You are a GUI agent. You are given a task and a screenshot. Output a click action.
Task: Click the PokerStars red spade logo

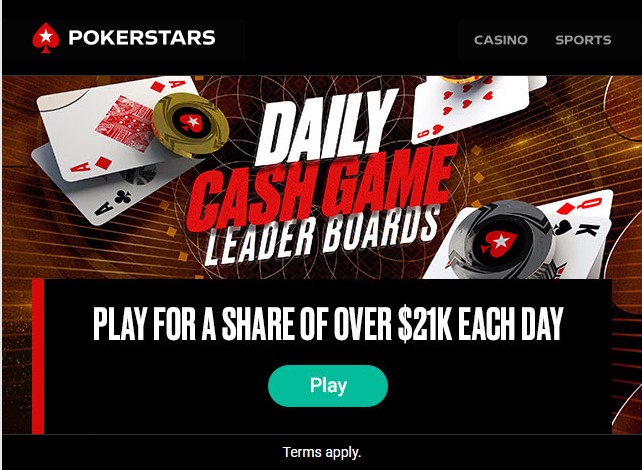click(x=46, y=38)
